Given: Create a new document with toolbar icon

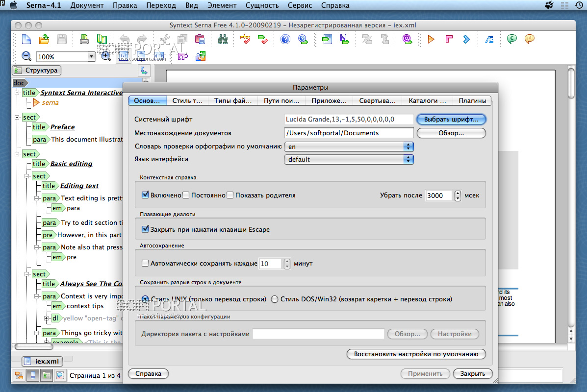Looking at the screenshot, I should click(26, 39).
